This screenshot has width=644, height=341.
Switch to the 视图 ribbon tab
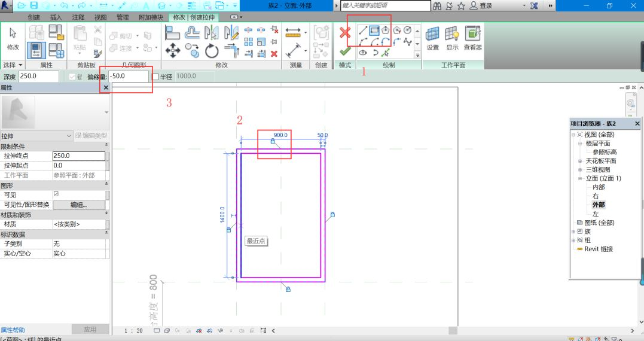tap(100, 17)
